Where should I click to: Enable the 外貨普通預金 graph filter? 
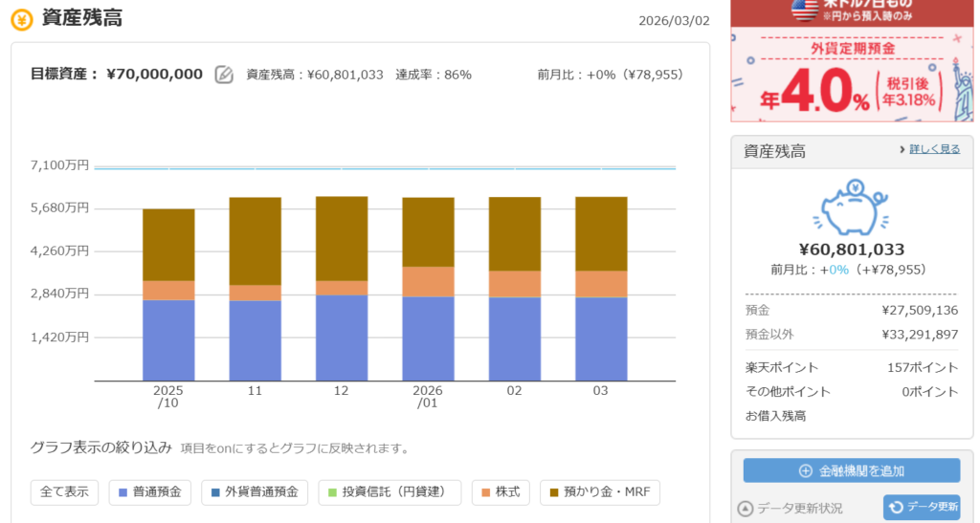click(255, 492)
